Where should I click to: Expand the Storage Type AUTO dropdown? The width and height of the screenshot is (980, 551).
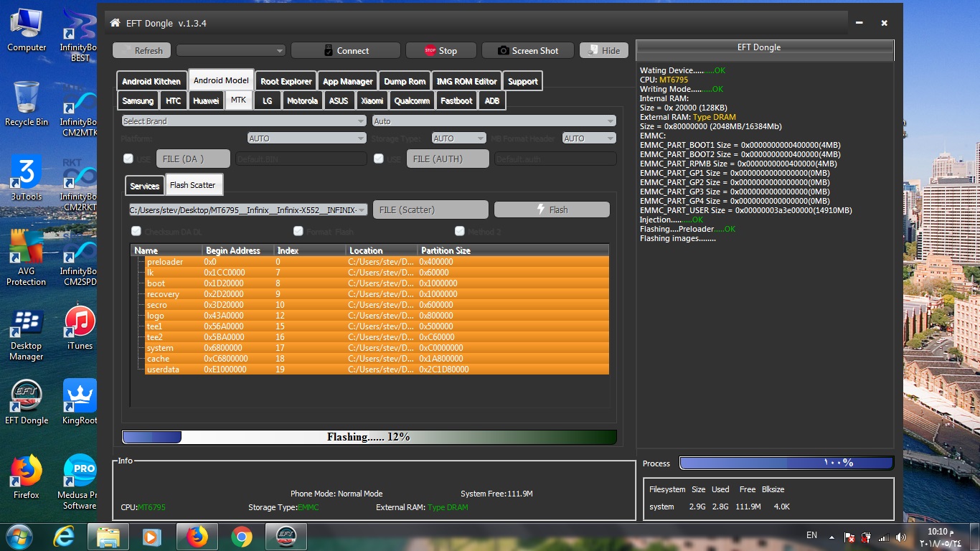[x=458, y=138]
